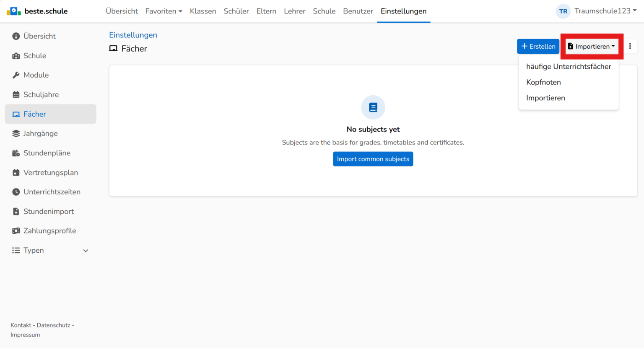This screenshot has width=644, height=348.
Task: Open Module label in sidebar
Action: [x=36, y=75]
